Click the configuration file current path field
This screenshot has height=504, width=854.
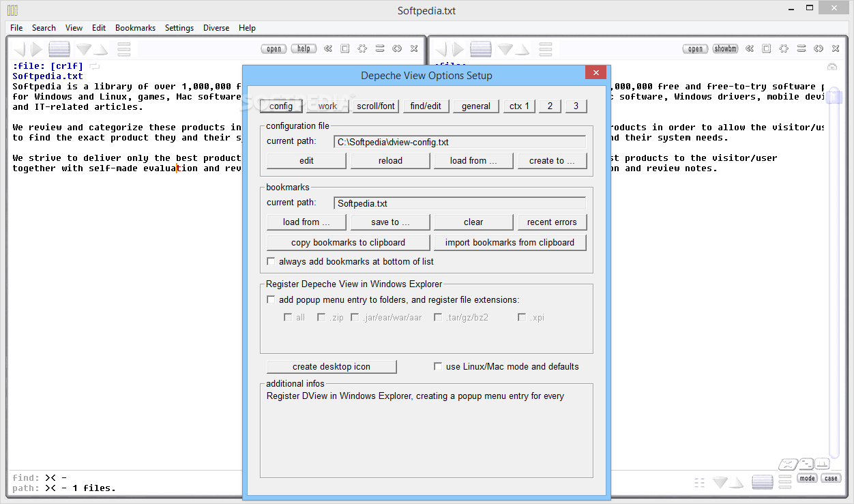460,142
